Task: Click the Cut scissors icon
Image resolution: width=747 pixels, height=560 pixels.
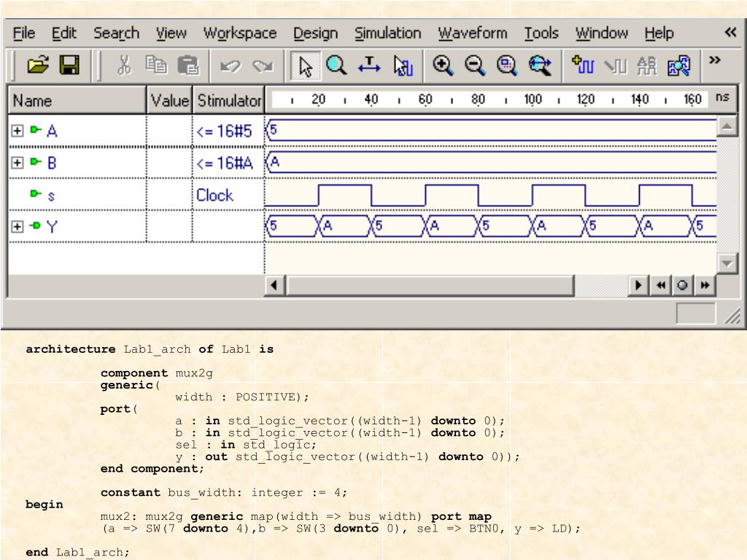Action: point(124,65)
